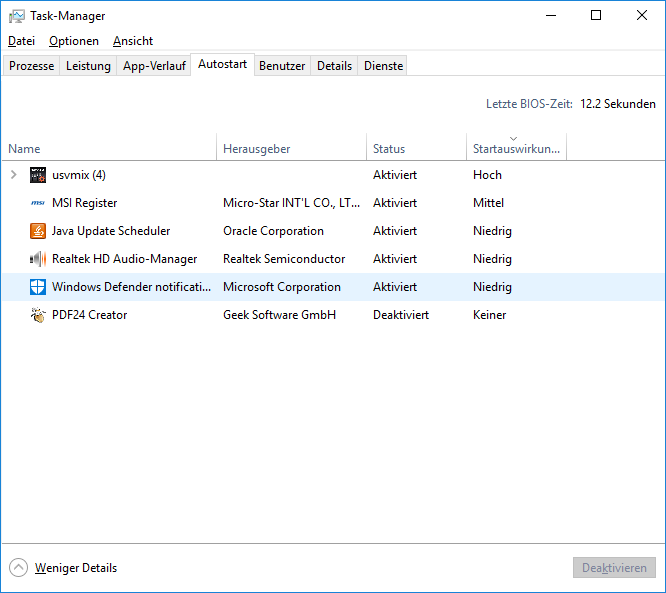
Task: Select the Windows Defender notification entry
Action: pyautogui.click(x=131, y=287)
